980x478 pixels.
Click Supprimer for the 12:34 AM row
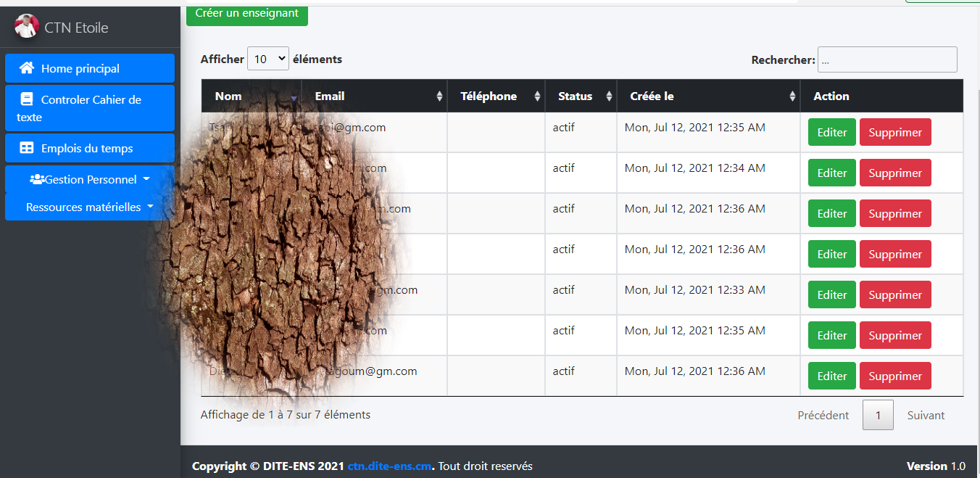[895, 173]
